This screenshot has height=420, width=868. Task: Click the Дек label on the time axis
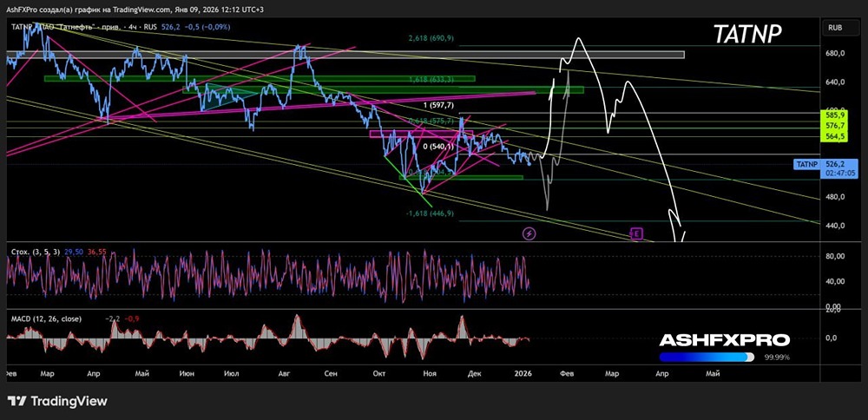475,374
